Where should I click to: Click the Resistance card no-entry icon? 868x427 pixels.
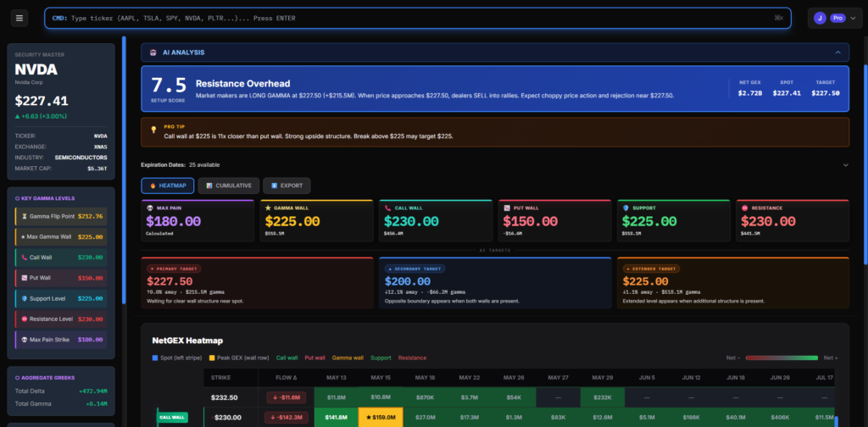(x=744, y=208)
